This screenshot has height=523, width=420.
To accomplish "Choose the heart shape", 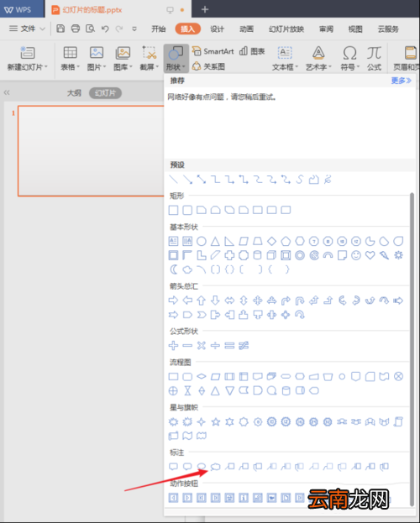I will (x=370, y=255).
